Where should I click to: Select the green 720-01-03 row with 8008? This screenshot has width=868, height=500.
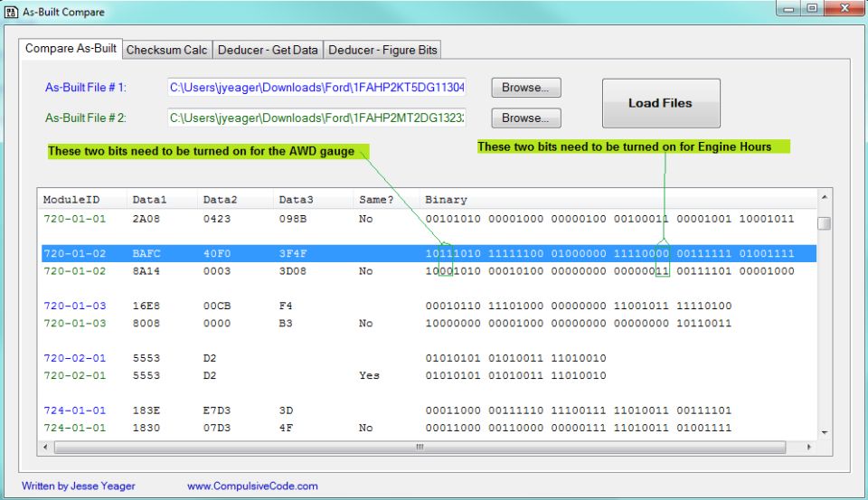click(429, 323)
